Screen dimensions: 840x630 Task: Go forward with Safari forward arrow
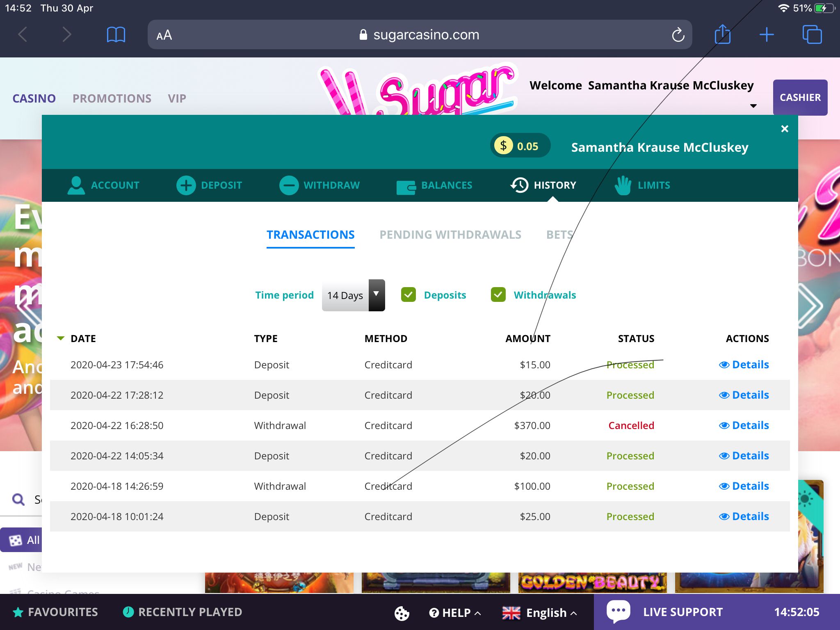point(67,34)
